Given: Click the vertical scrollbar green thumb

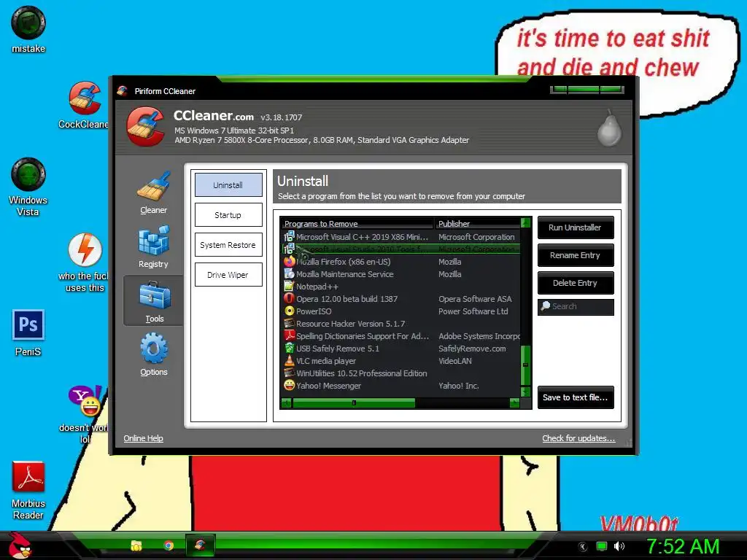Looking at the screenshot, I should click(525, 365).
